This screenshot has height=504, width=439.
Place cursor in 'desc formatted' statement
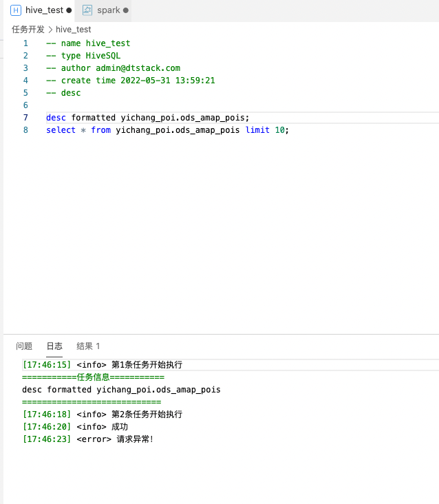pyautogui.click(x=147, y=118)
